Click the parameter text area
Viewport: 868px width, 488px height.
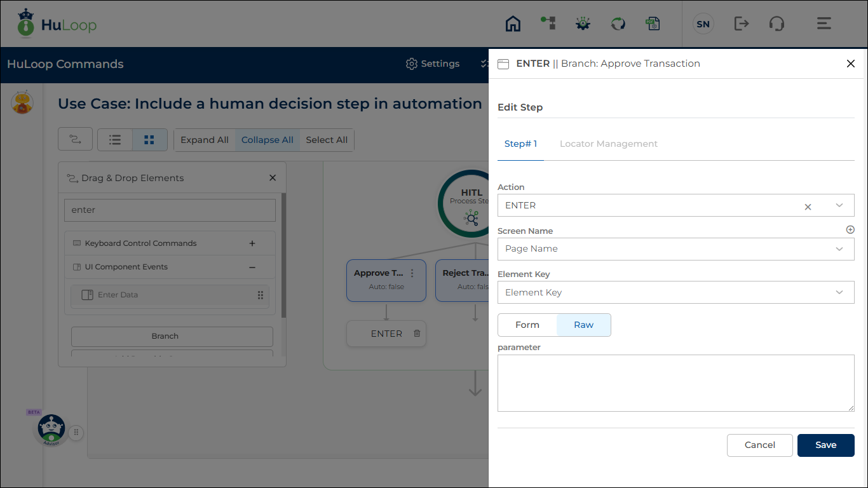coord(675,383)
